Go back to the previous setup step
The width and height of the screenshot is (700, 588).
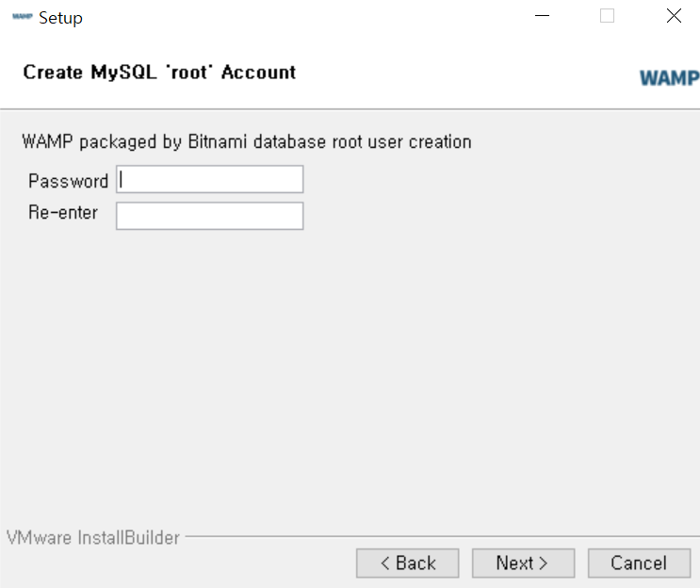(x=408, y=563)
